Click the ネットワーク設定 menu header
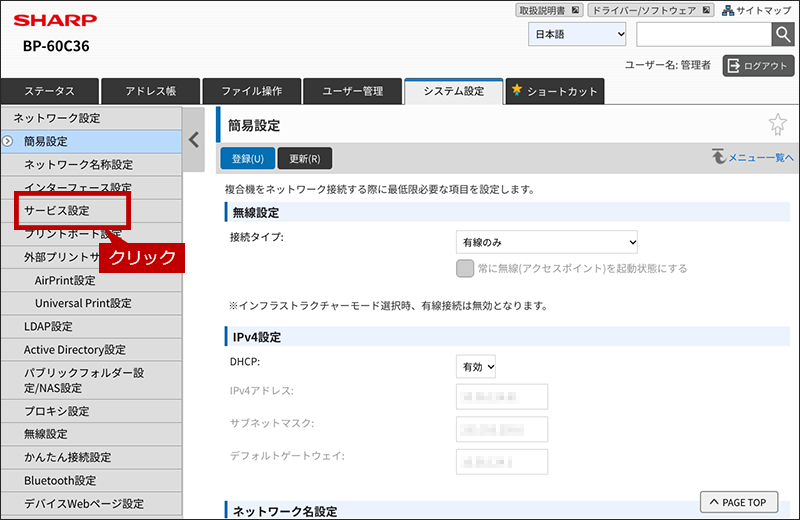 click(91, 118)
